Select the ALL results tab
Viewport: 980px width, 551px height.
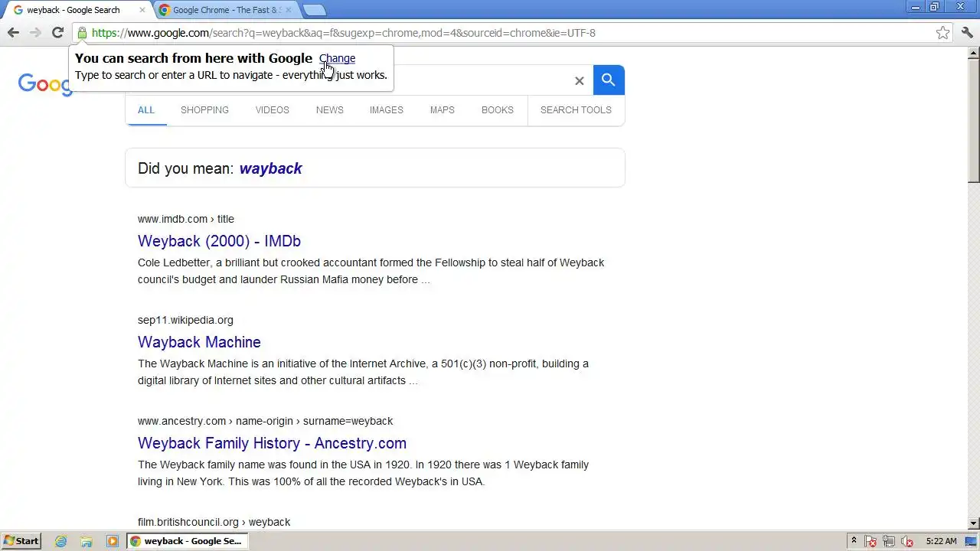click(x=146, y=109)
